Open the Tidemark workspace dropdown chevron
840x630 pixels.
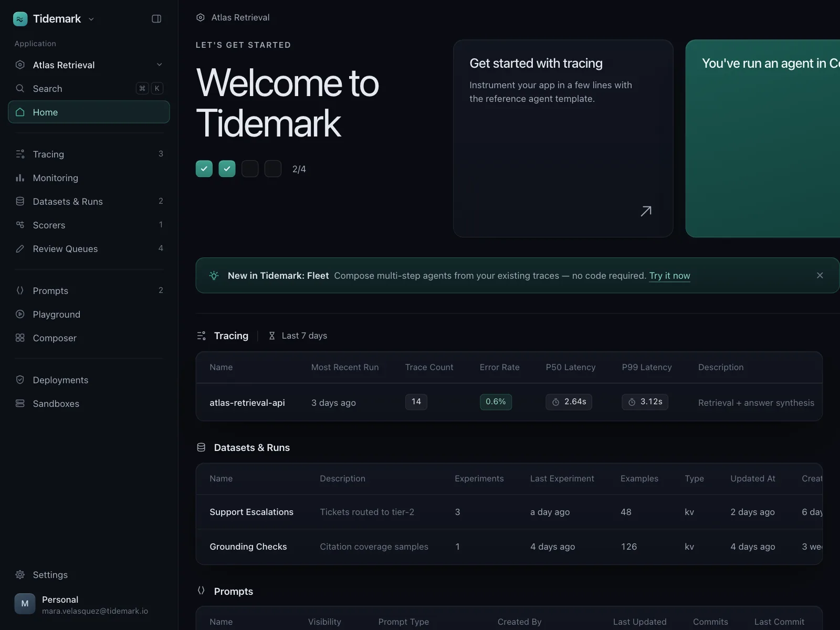tap(91, 19)
